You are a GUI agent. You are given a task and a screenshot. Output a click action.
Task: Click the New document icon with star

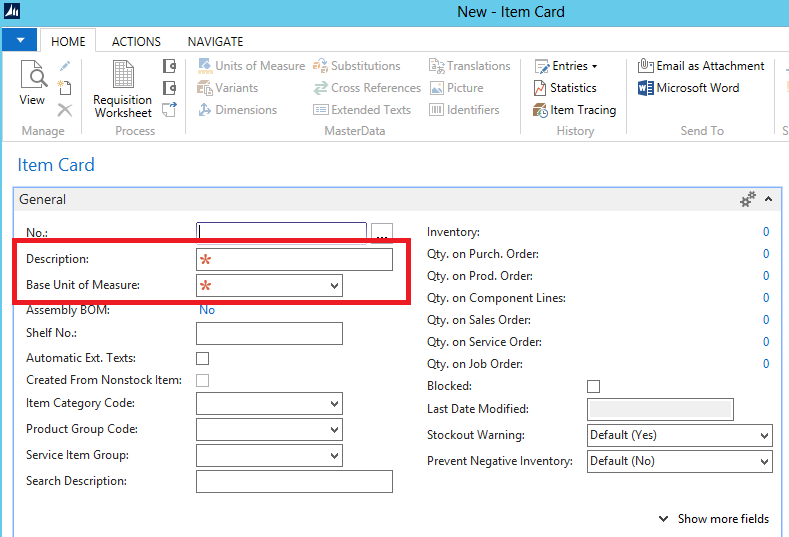point(64,88)
